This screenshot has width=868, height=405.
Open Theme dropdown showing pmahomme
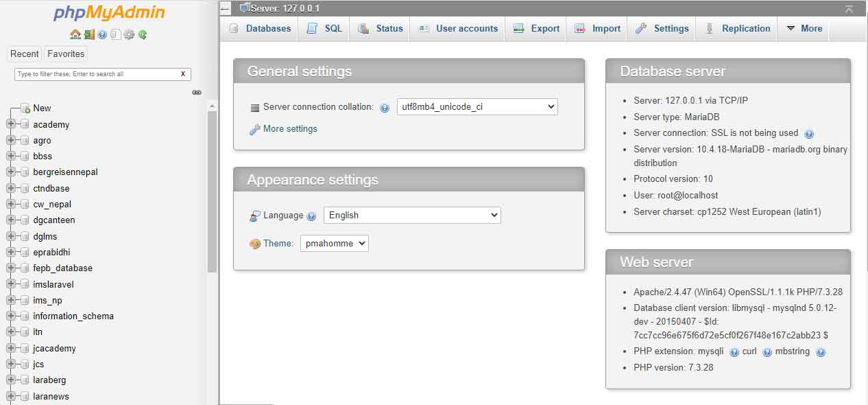pos(335,243)
